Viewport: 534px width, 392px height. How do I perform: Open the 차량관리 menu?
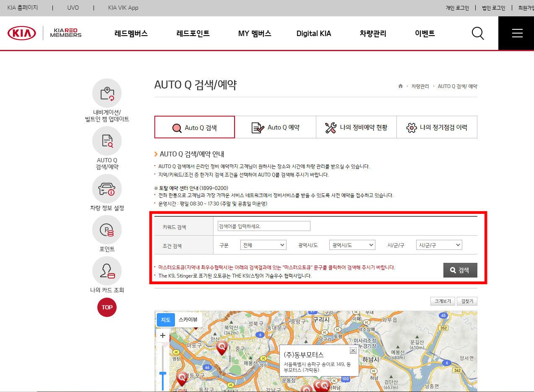click(373, 34)
